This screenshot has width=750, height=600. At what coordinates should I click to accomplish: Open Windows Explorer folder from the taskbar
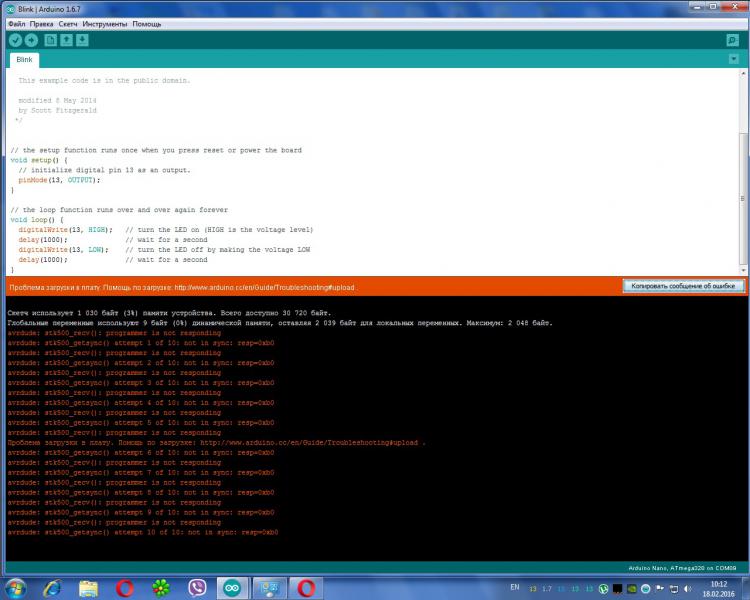coord(88,588)
